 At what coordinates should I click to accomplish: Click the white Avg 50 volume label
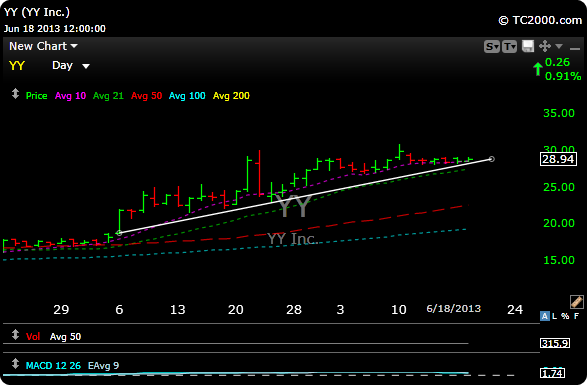click(x=66, y=337)
